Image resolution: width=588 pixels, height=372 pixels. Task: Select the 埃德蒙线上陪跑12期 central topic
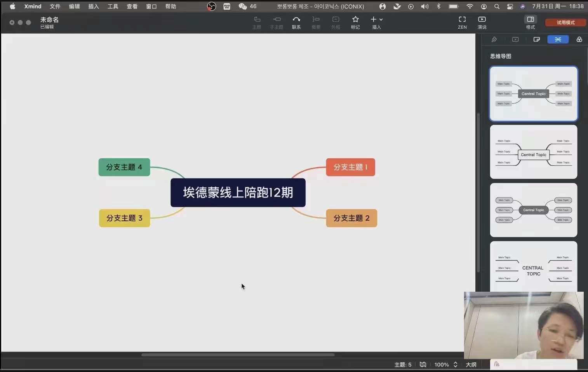coord(238,192)
